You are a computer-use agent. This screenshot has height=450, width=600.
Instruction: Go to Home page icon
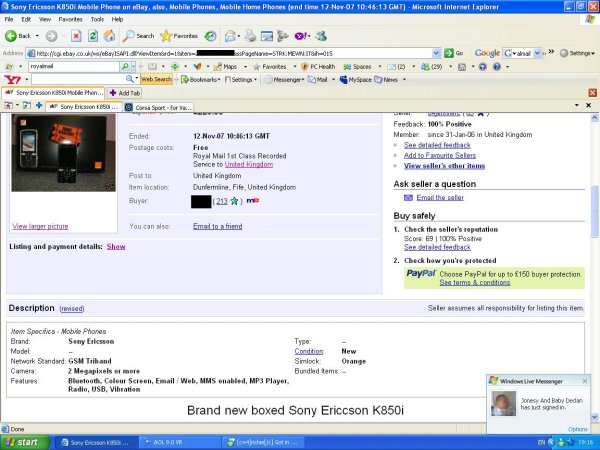(108, 35)
